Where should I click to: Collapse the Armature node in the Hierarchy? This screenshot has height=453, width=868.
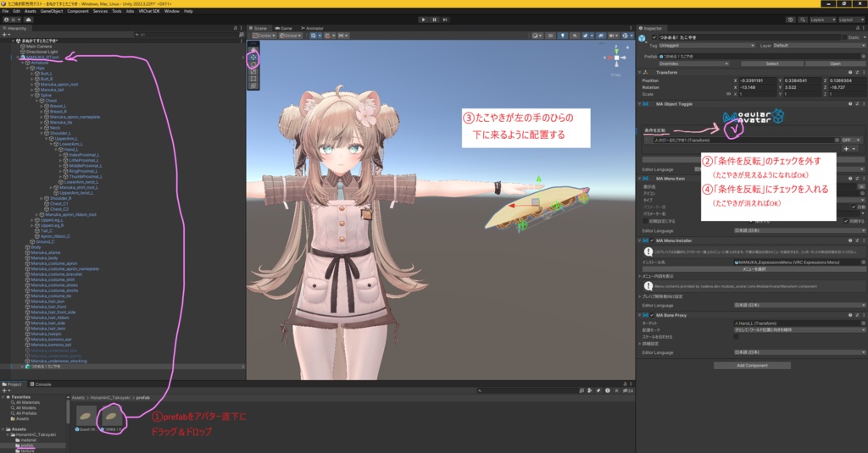[23, 63]
